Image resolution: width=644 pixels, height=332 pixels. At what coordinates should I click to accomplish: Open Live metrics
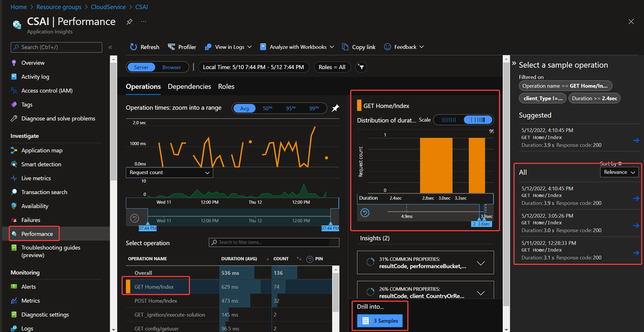[36, 178]
